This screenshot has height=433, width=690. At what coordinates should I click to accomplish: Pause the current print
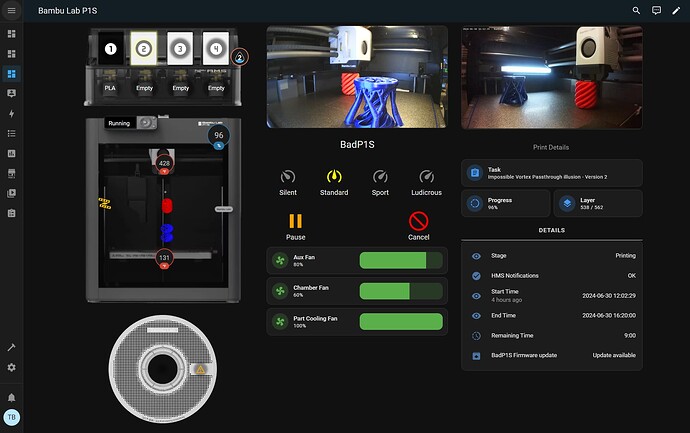296,227
